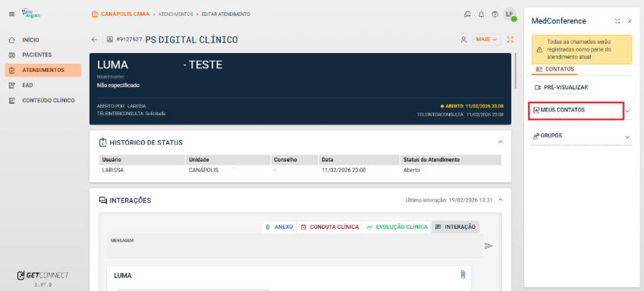
Task: Click the Início home icon
Action: click(12, 40)
